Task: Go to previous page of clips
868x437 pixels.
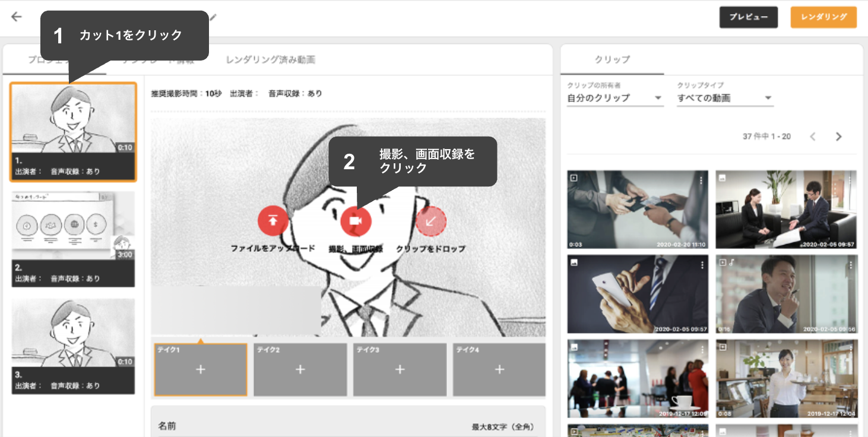Action: [813, 137]
